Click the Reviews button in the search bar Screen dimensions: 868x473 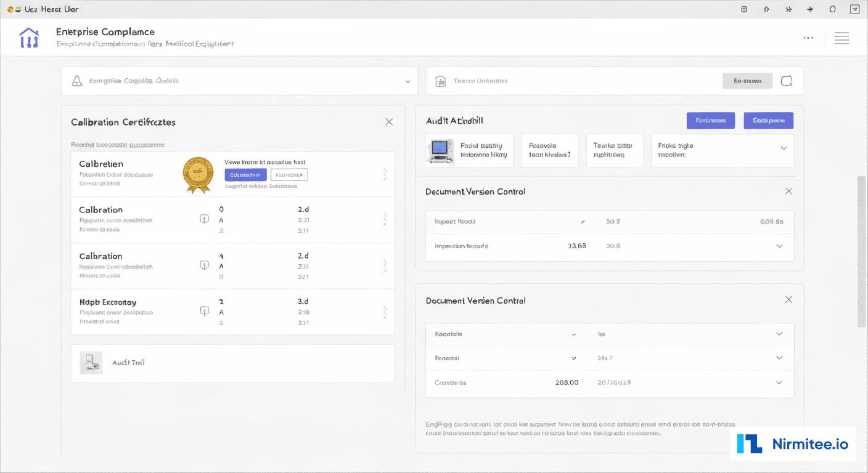(747, 80)
